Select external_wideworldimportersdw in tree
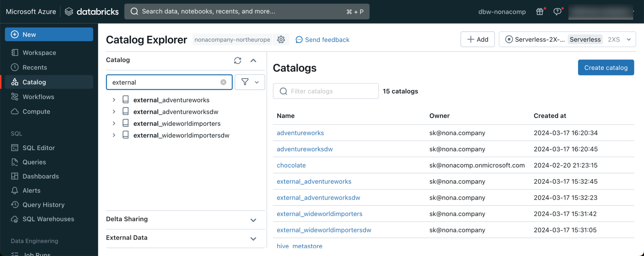The width and height of the screenshot is (644, 256). coord(181,136)
